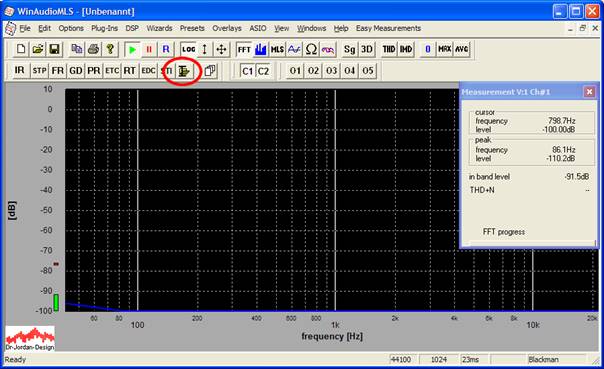Open the Edit menu
This screenshot has width=604, height=369.
pyautogui.click(x=45, y=29)
